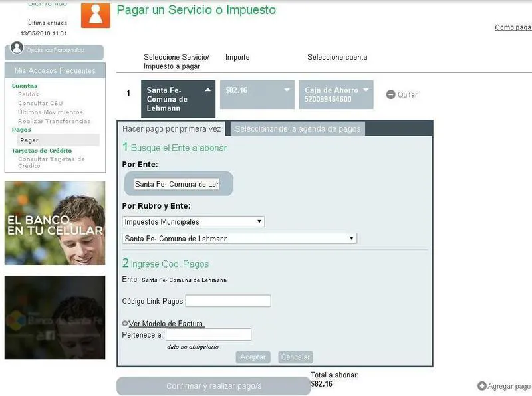Click Confirmar y realizar pago/s button
This screenshot has width=532, height=396.
pos(213,386)
